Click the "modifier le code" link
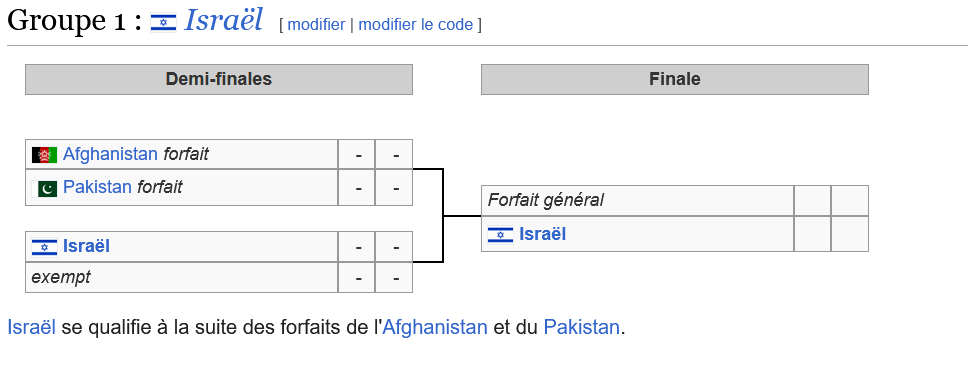 coord(415,25)
